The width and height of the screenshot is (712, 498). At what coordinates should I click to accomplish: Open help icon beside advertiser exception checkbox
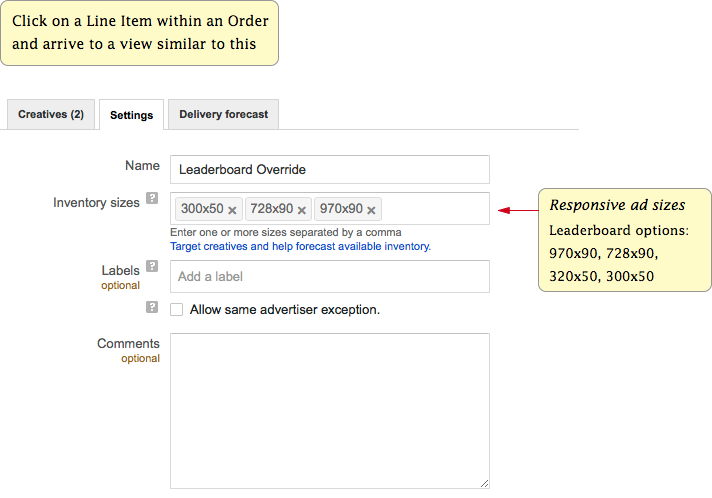click(152, 307)
